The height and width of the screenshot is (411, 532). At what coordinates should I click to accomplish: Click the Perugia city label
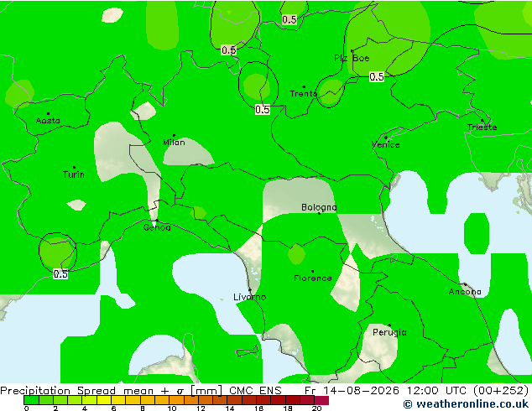[389, 332]
